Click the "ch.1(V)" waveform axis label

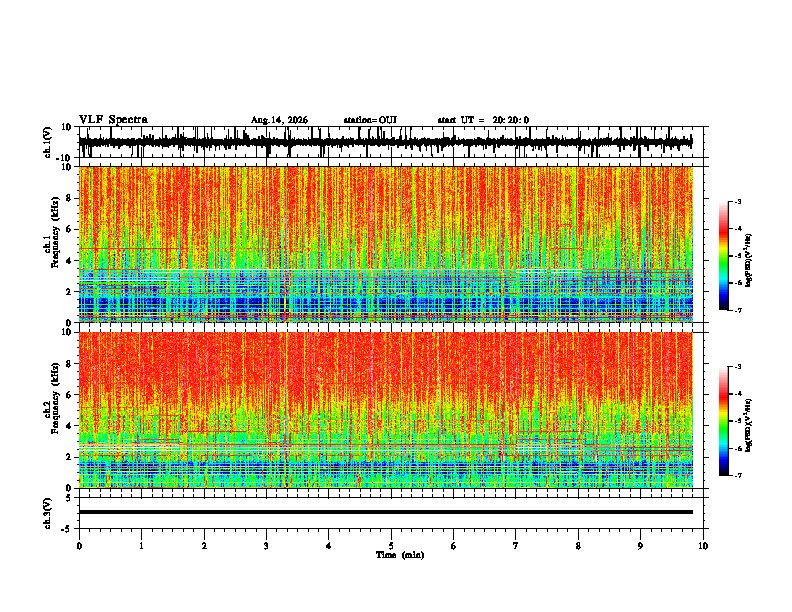coord(48,142)
